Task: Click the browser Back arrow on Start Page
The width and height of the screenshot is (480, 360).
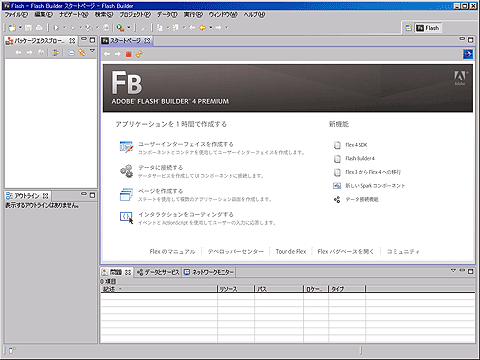Action: pos(107,54)
